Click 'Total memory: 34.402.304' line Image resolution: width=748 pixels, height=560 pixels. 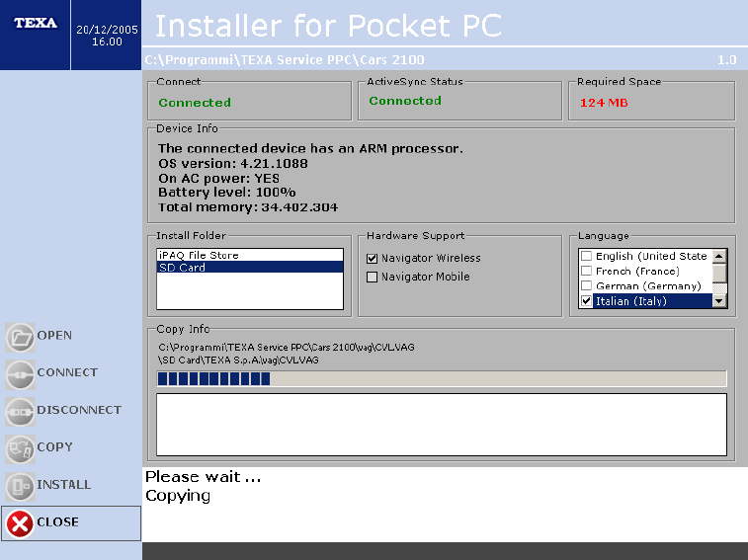tap(248, 207)
